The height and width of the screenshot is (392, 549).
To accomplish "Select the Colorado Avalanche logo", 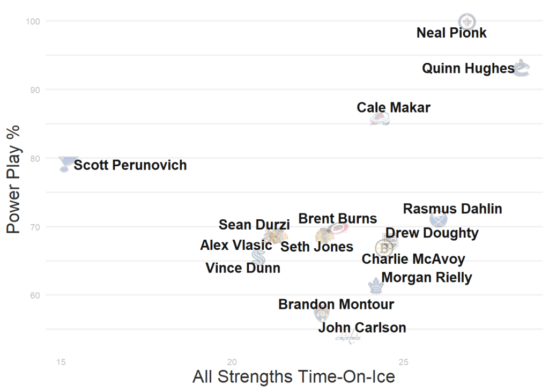I will [380, 120].
